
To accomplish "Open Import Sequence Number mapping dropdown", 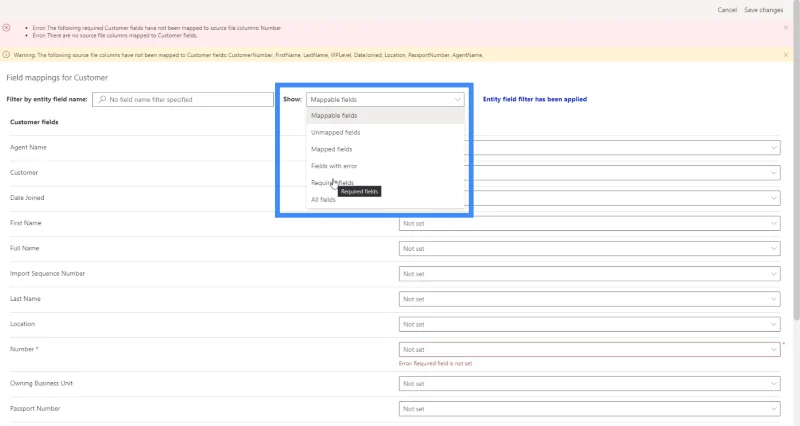I will (589, 274).
